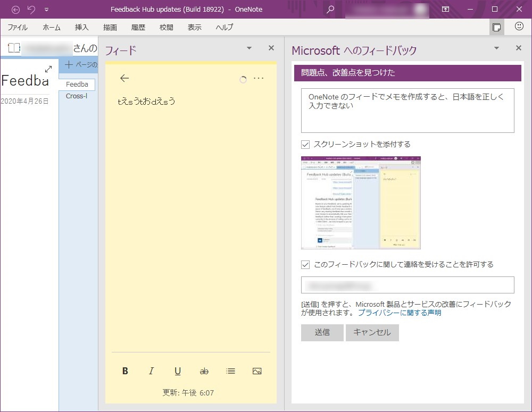Toggle bold formatting in the sticky note
Screen dimensions: 532x412
(x=124, y=371)
